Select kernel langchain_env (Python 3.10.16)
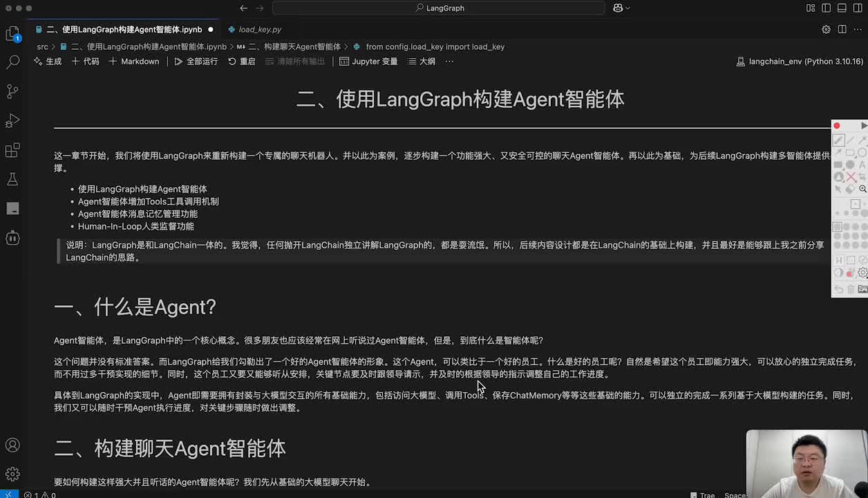 800,62
